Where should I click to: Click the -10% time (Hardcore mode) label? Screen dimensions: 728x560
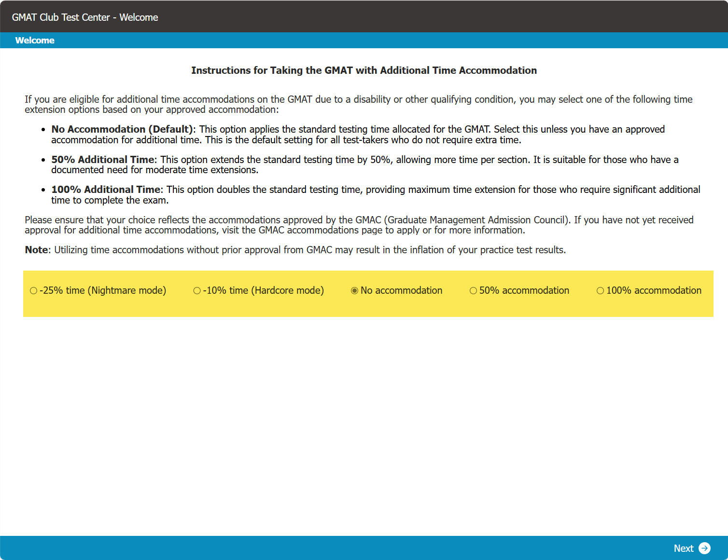[264, 290]
